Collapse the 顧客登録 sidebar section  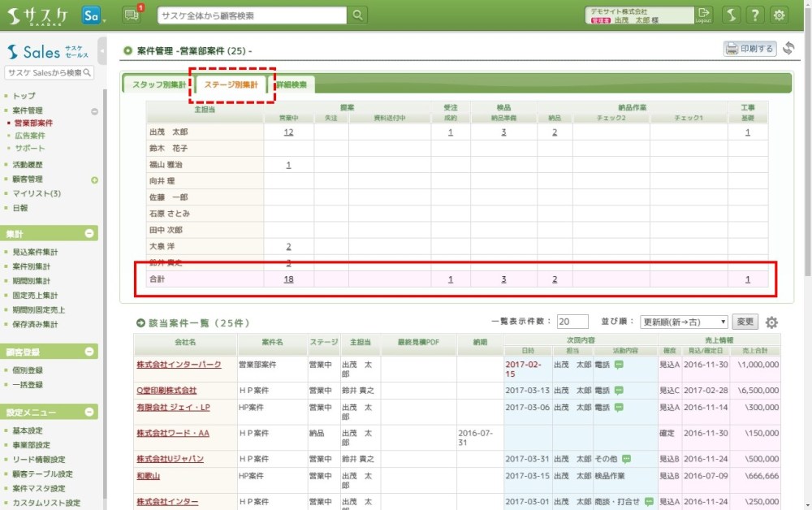90,352
